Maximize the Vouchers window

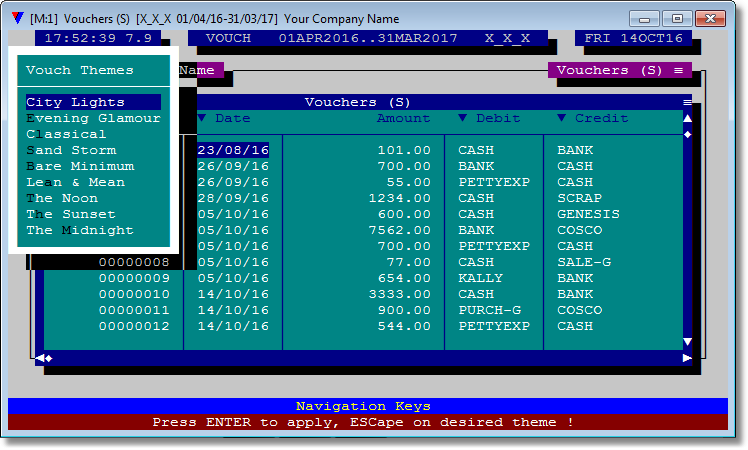pyautogui.click(x=677, y=19)
